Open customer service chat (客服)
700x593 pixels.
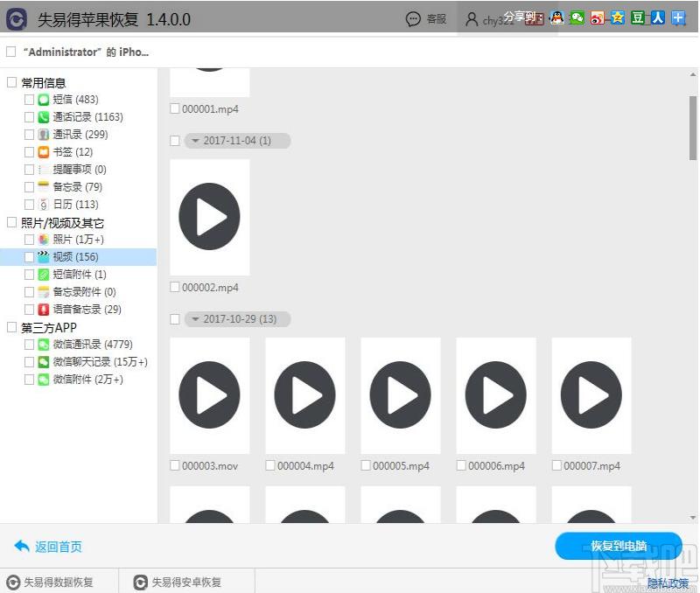click(426, 19)
